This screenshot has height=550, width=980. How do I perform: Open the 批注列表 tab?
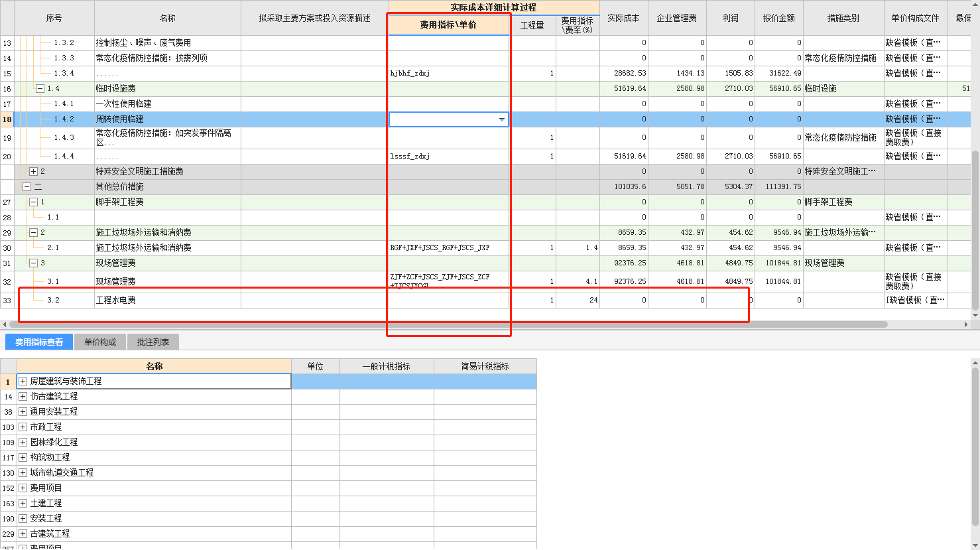pos(153,342)
